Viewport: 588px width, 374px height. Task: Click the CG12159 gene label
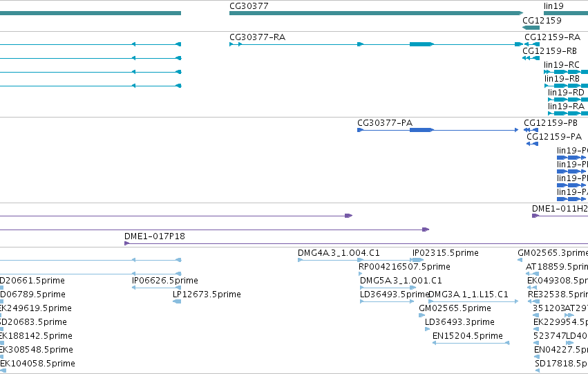542,21
